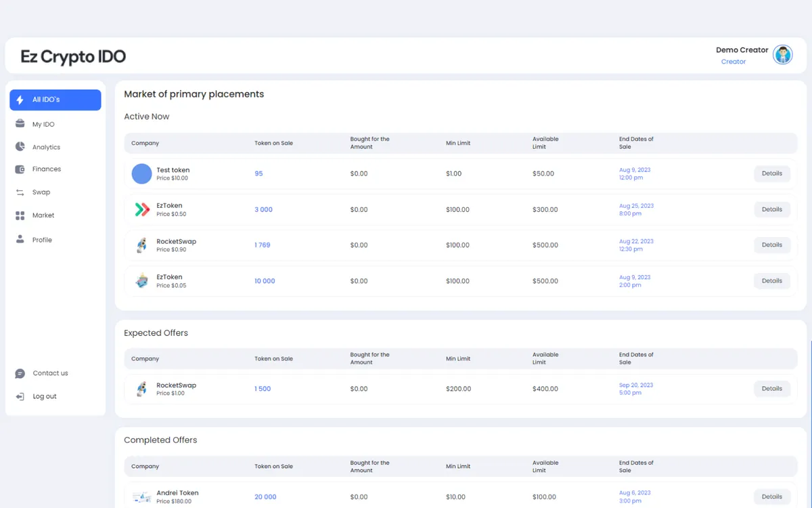Screen dimensions: 812x508
Task: Open Profile from the sidebar
Action: [42, 240]
